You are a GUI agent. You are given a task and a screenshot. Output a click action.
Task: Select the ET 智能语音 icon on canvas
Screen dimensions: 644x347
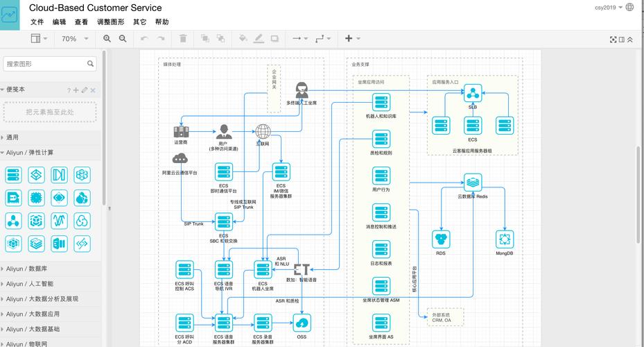(302, 269)
